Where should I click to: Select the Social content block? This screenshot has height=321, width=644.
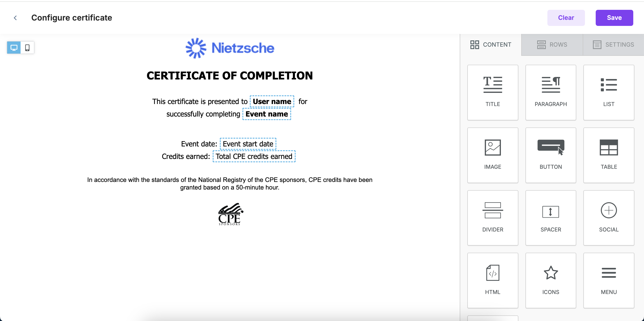pos(608,218)
